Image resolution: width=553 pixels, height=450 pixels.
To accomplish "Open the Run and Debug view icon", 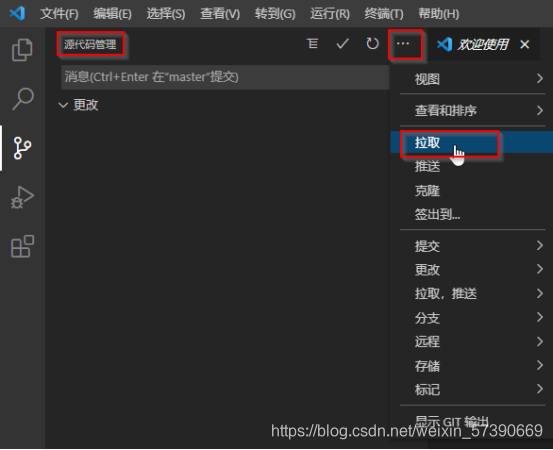I will tap(23, 197).
